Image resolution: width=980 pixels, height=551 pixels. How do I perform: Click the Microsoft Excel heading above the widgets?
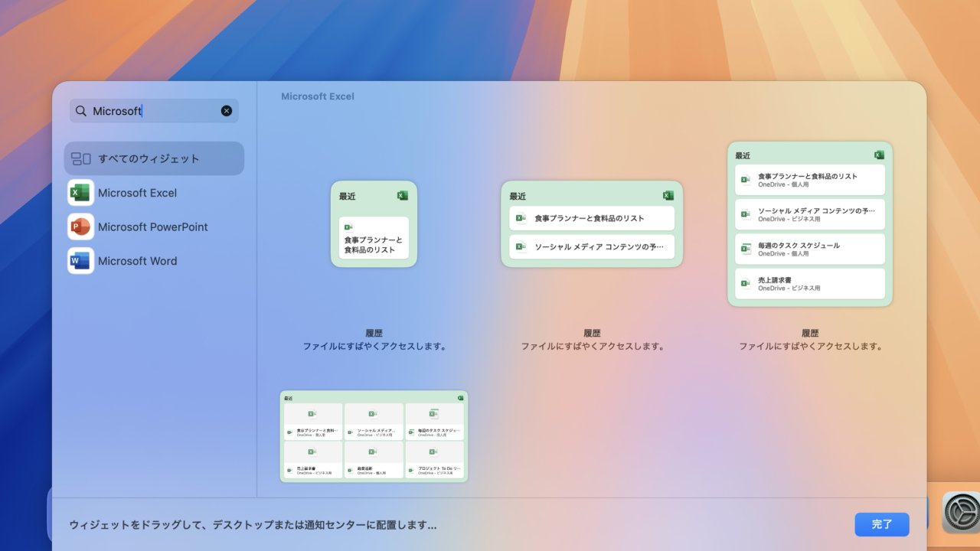[x=318, y=96]
